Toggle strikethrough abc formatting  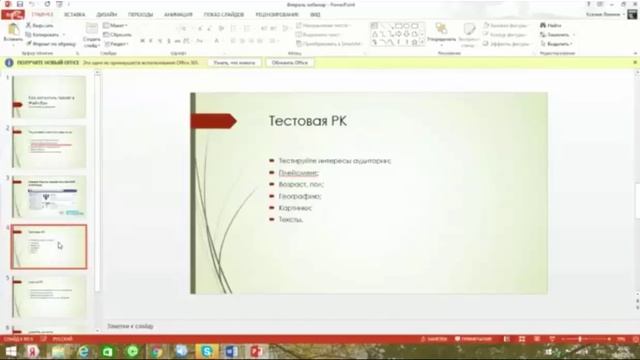(x=177, y=41)
